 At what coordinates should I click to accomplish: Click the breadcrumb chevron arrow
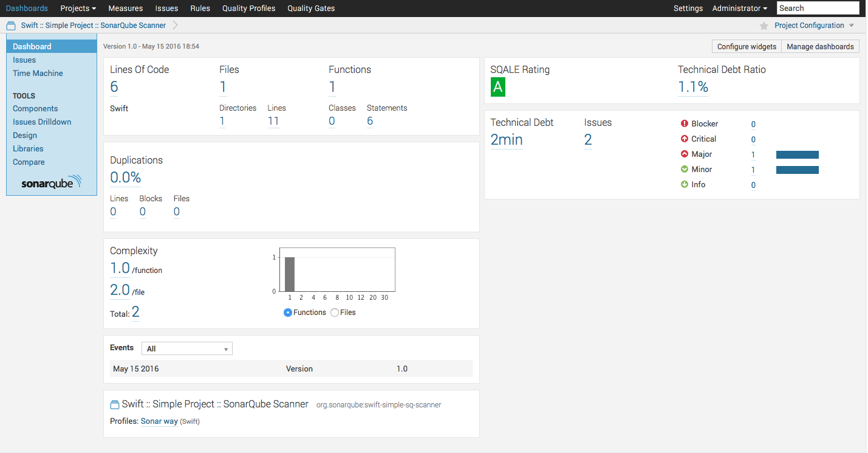176,26
